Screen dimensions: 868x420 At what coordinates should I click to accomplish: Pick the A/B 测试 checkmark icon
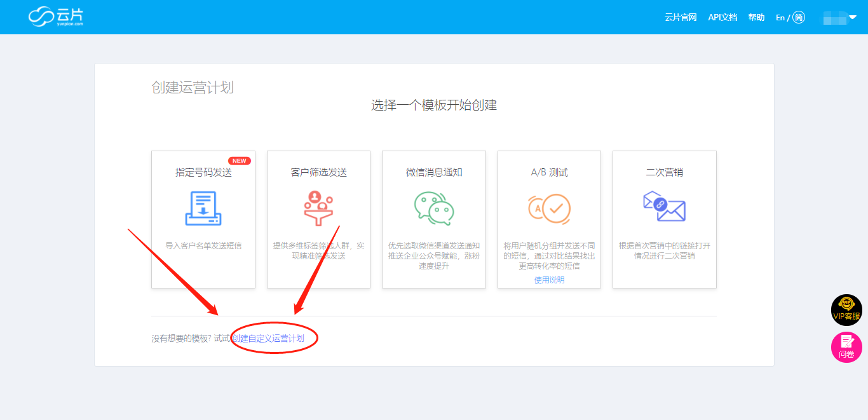pyautogui.click(x=549, y=208)
